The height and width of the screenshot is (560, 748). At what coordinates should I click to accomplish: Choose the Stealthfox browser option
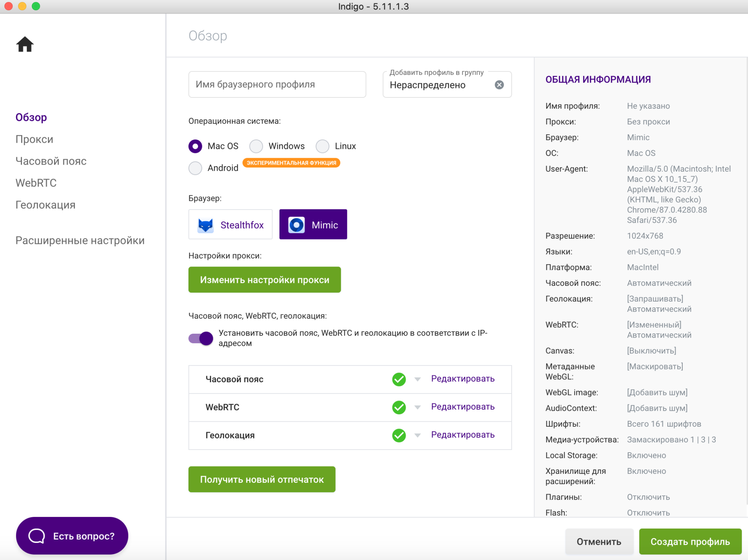tap(230, 225)
